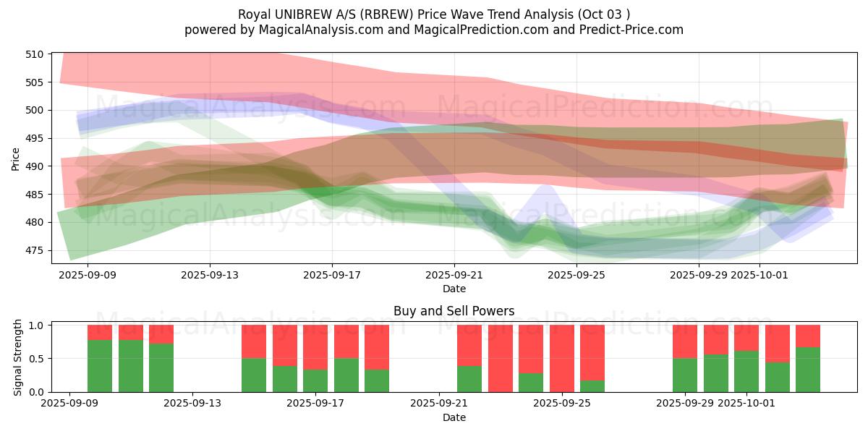Click the 'Price' y-axis label
Image resolution: width=868 pixels, height=434 pixels.
pos(16,158)
